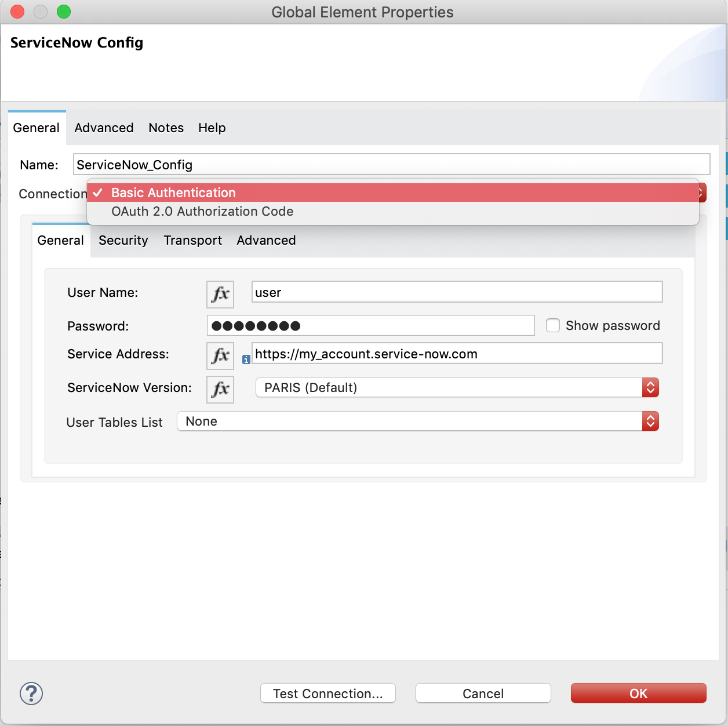Image resolution: width=728 pixels, height=726 pixels.
Task: Click the Password field with hidden dots
Action: (371, 325)
